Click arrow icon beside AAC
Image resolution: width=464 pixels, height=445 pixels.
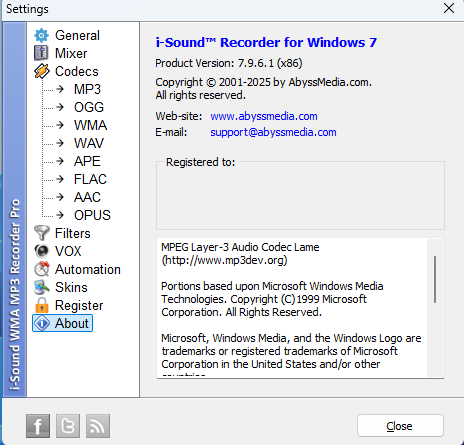[60, 197]
